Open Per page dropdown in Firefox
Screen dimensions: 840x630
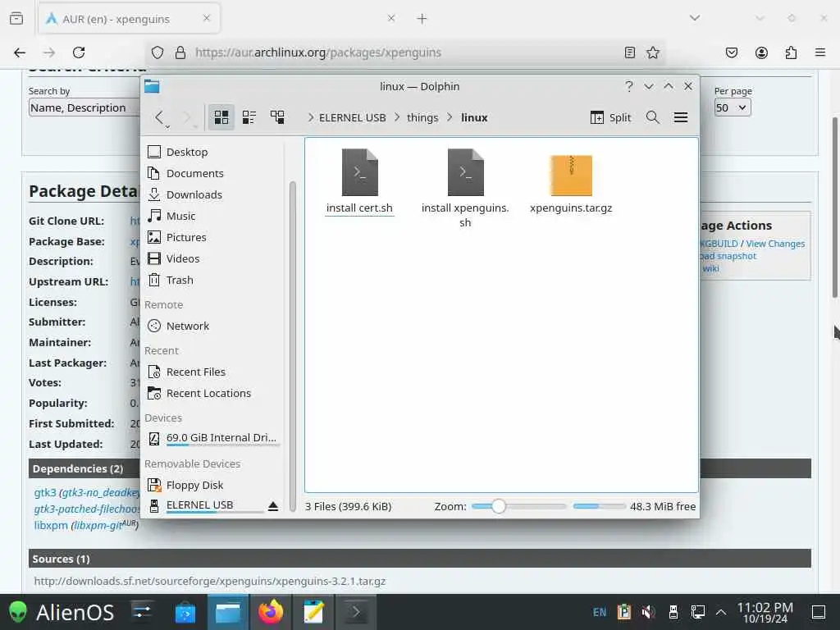(x=732, y=107)
